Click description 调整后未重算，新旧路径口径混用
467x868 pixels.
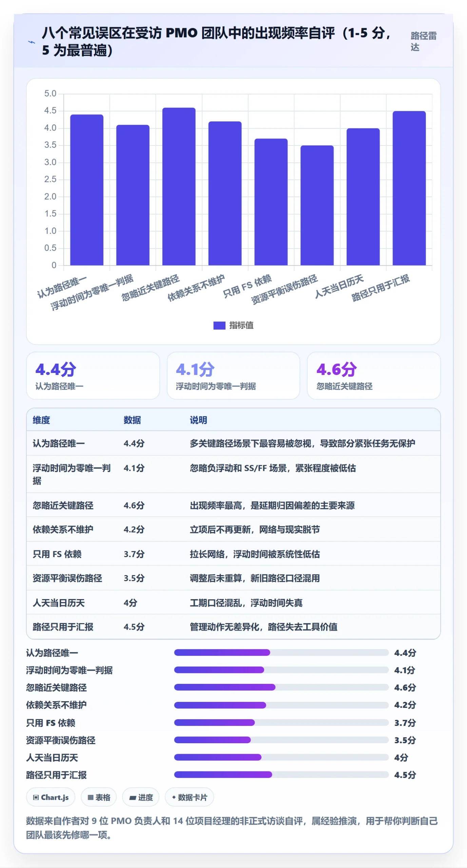(255, 578)
